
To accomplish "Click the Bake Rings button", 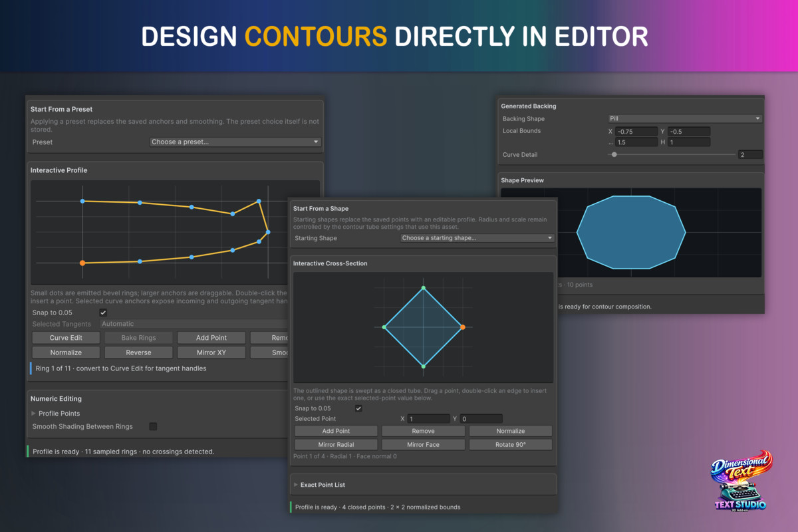I will tap(138, 338).
